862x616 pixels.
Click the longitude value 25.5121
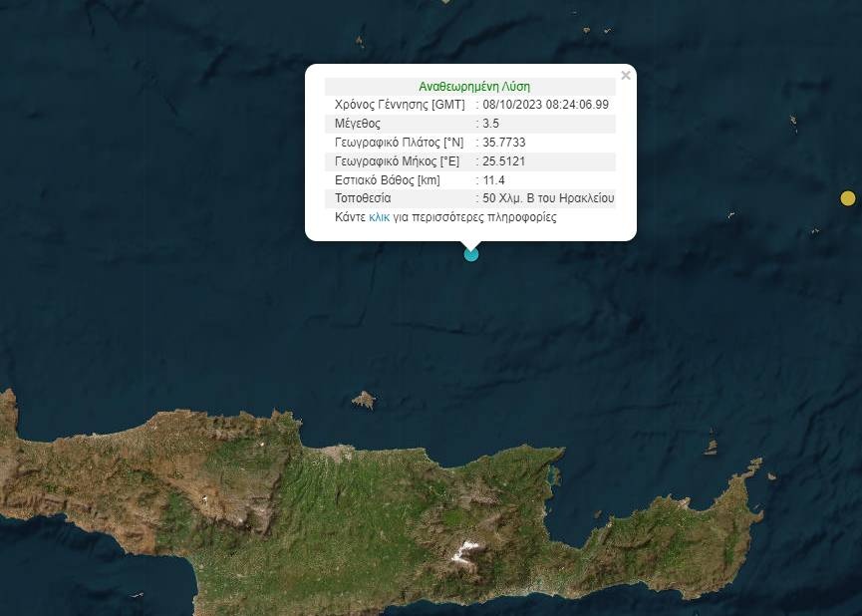503,161
